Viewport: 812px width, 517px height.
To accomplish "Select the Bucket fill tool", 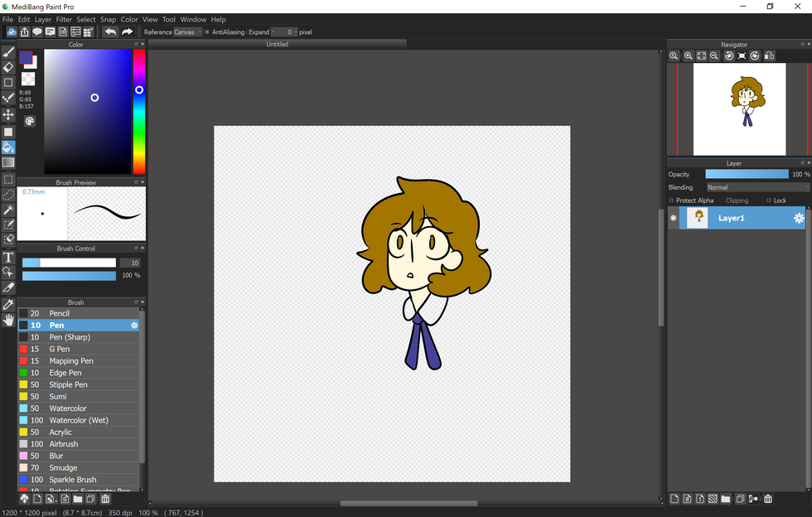I will click(x=8, y=147).
